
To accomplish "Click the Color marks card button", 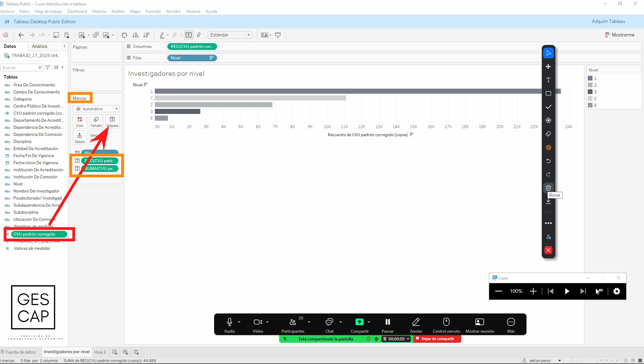I will coord(80,121).
